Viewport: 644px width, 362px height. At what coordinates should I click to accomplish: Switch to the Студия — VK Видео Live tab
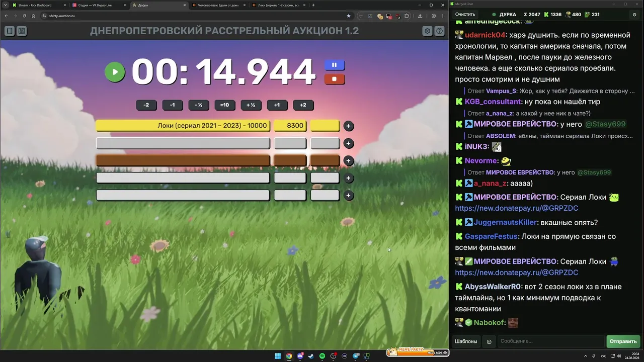click(99, 5)
